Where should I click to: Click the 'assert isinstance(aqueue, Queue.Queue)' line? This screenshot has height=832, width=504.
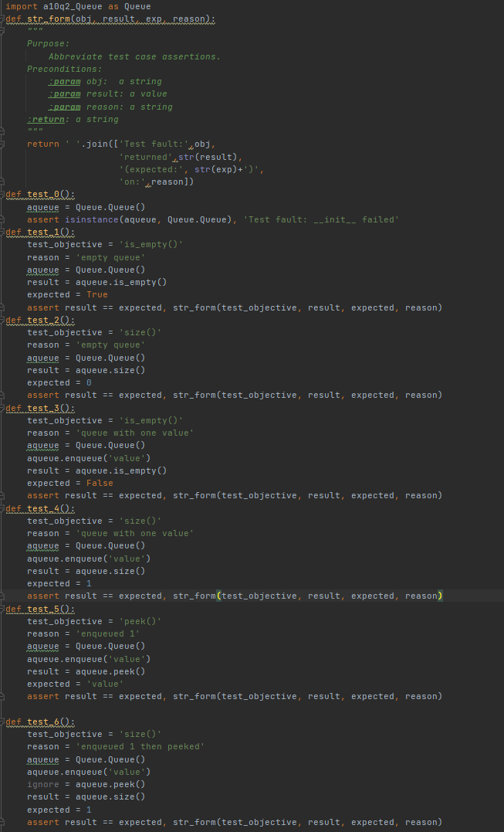point(213,219)
